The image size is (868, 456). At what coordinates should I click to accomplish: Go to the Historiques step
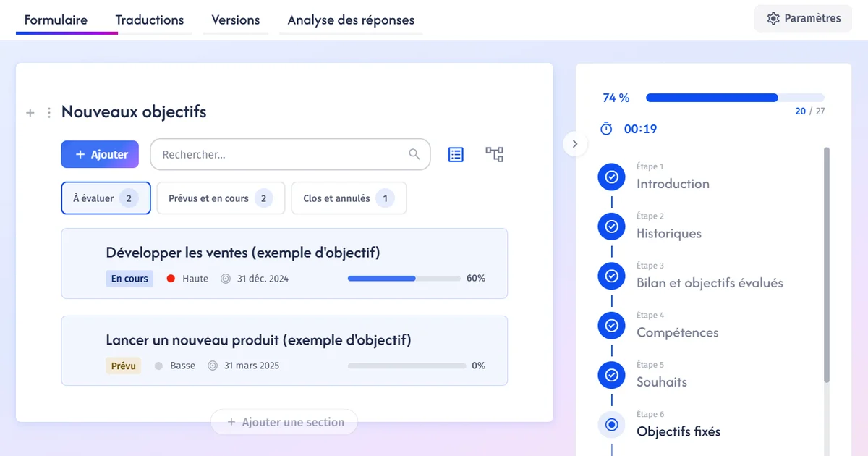coord(669,234)
